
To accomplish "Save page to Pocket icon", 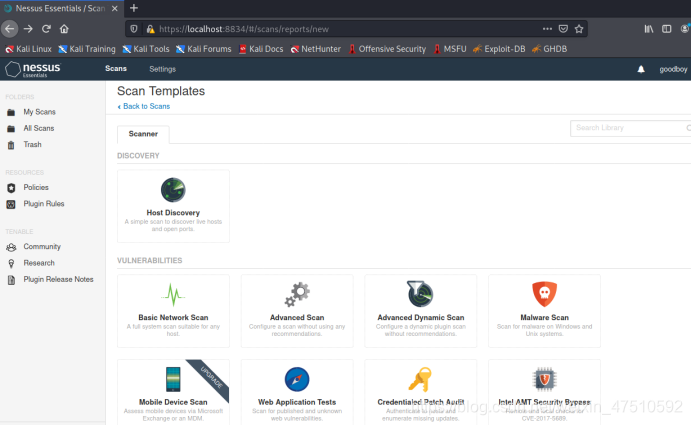I will click(x=563, y=29).
